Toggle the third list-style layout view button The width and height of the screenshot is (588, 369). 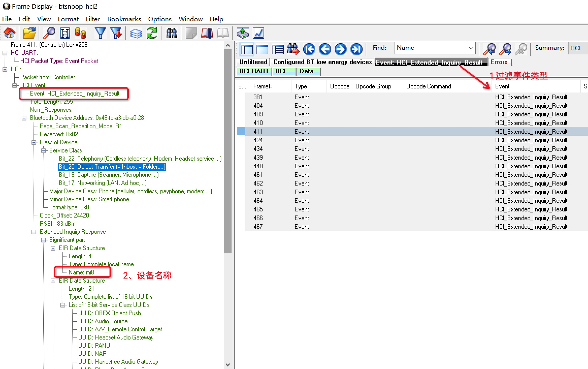click(x=277, y=49)
